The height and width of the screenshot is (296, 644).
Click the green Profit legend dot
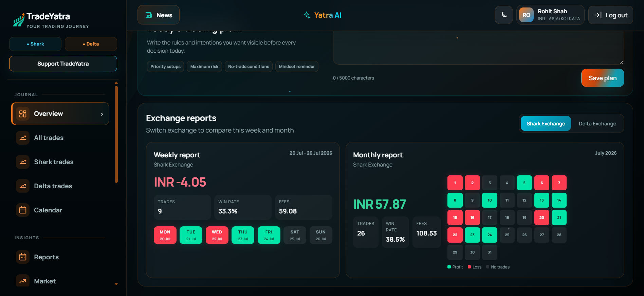tap(449, 267)
